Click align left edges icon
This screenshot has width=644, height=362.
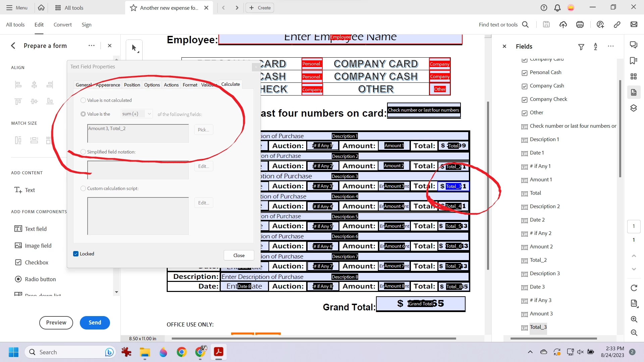coord(18,84)
